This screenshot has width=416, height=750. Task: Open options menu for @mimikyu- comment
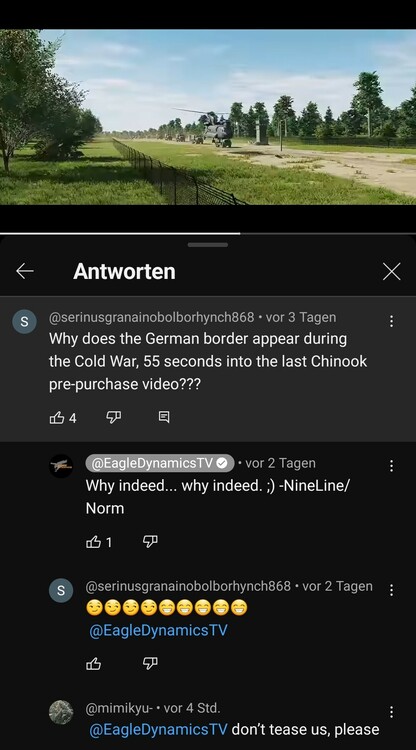pyautogui.click(x=392, y=713)
